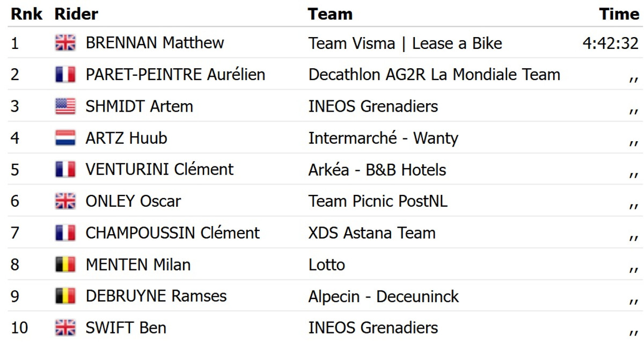This screenshot has height=342, width=644.
Task: Click the British flag next to ONLEY Oscar
Action: [65, 201]
